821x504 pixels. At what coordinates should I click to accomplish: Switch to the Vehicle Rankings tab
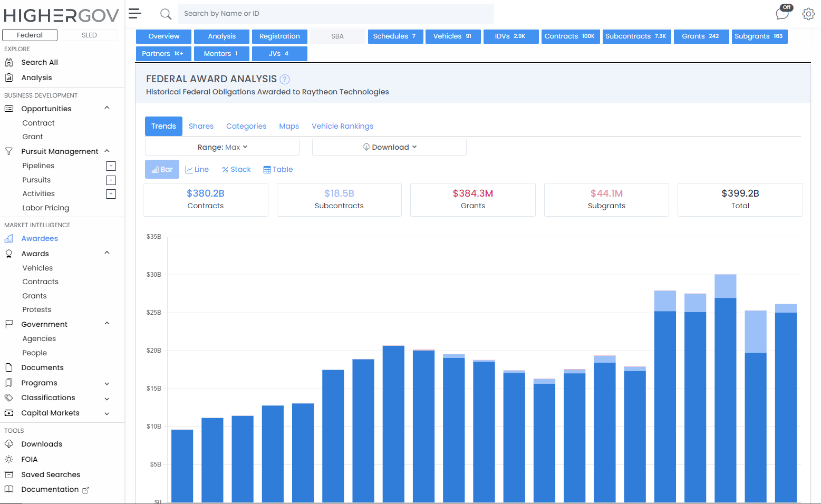342,126
